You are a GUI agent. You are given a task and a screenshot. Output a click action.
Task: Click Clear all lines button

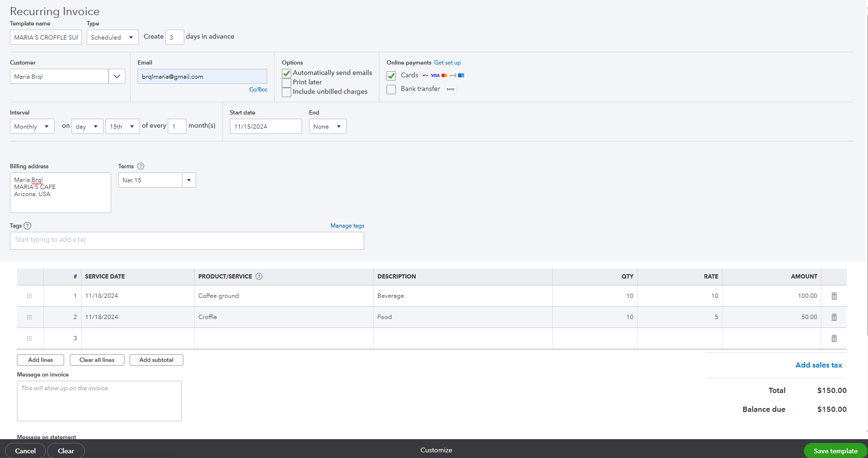pos(97,360)
